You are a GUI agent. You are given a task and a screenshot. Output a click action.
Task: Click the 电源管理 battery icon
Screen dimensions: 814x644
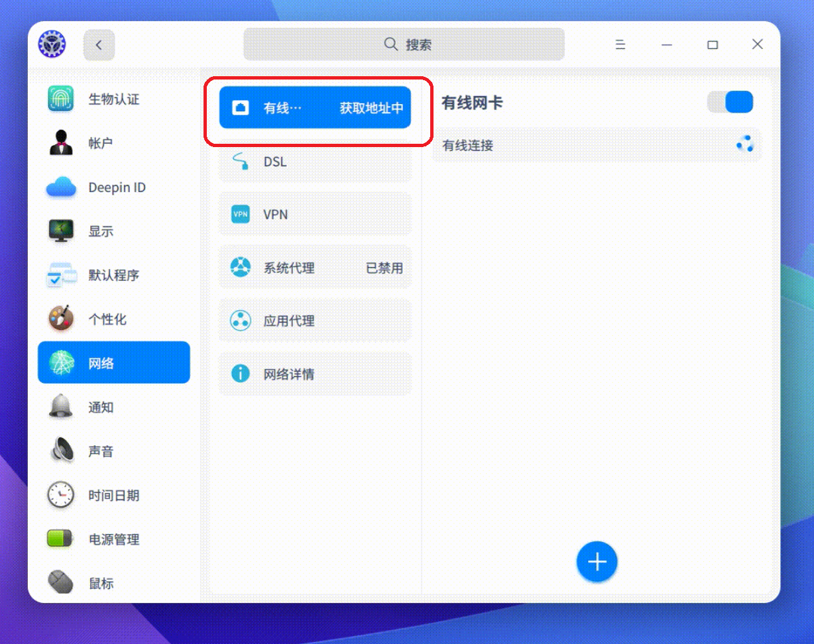[x=61, y=539]
